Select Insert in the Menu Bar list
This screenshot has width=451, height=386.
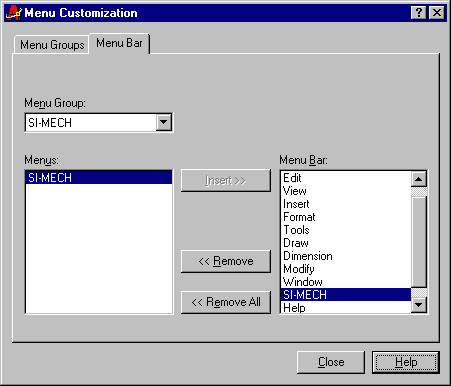tap(346, 204)
